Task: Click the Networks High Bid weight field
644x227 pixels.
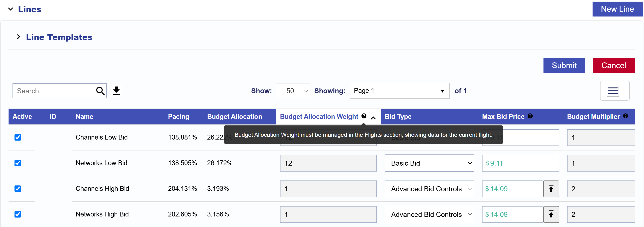Action: pos(328,214)
